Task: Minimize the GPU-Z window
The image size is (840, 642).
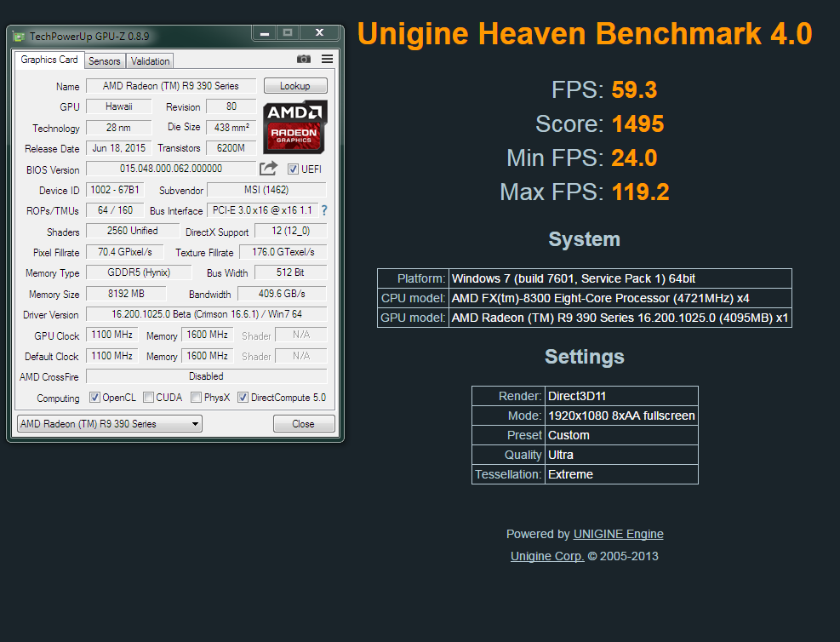Action: [x=264, y=33]
